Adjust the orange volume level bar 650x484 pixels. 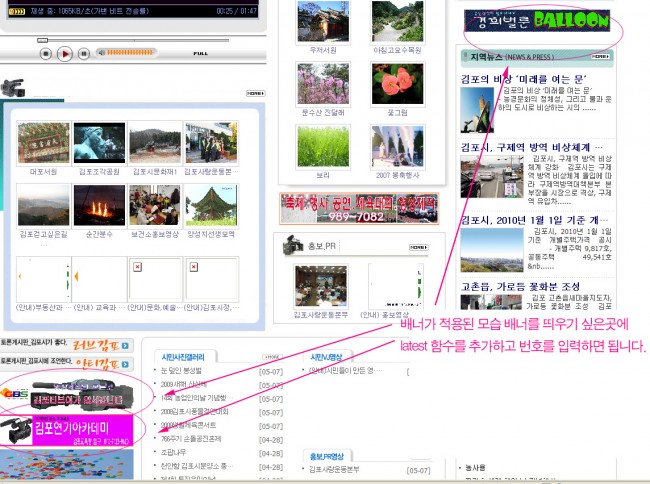coord(130,52)
